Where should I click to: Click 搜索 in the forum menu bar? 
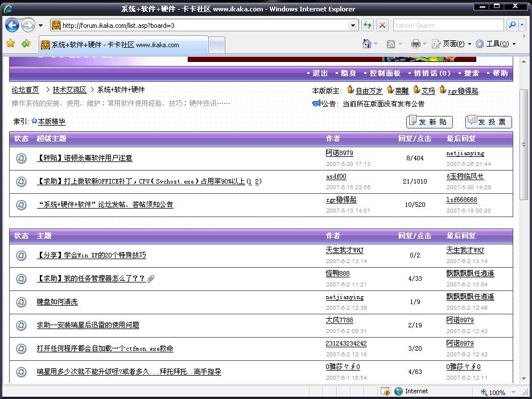pyautogui.click(x=472, y=73)
